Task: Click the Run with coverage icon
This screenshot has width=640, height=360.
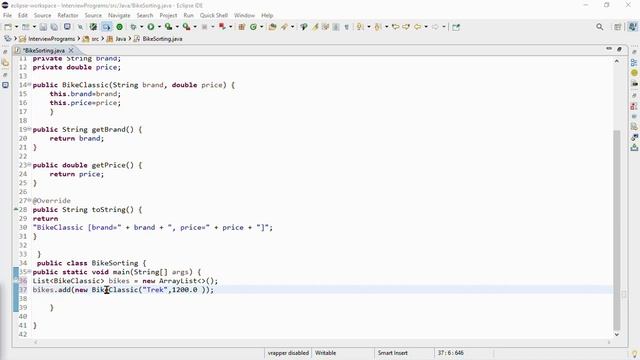Action: 168,27
